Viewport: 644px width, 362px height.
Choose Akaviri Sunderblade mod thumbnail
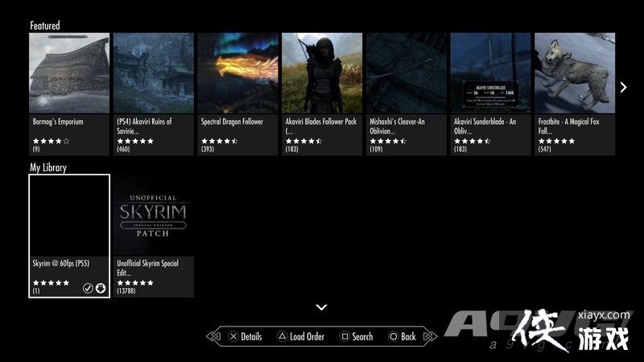(x=490, y=72)
